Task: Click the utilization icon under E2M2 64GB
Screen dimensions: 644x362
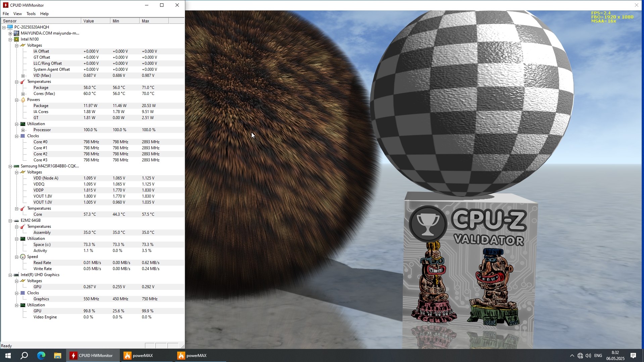Action: (23, 239)
